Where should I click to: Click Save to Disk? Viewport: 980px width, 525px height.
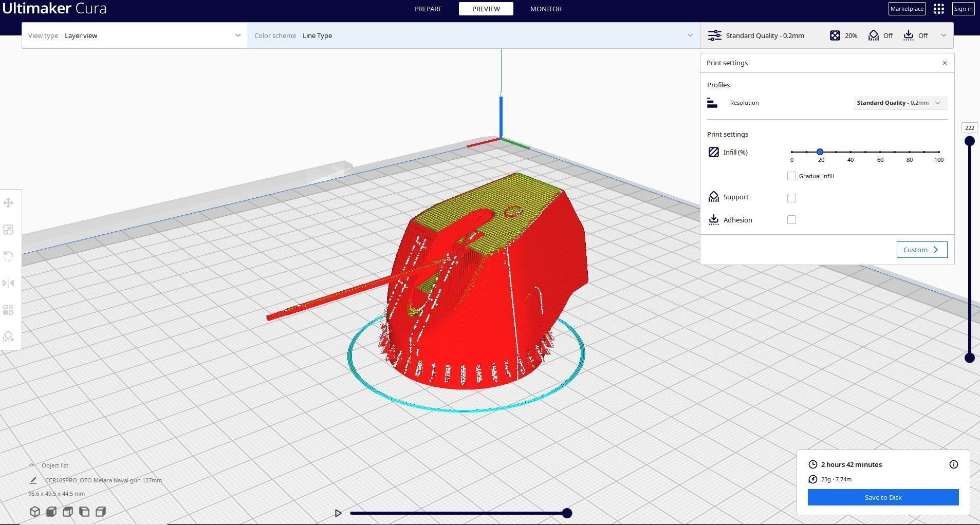[883, 497]
